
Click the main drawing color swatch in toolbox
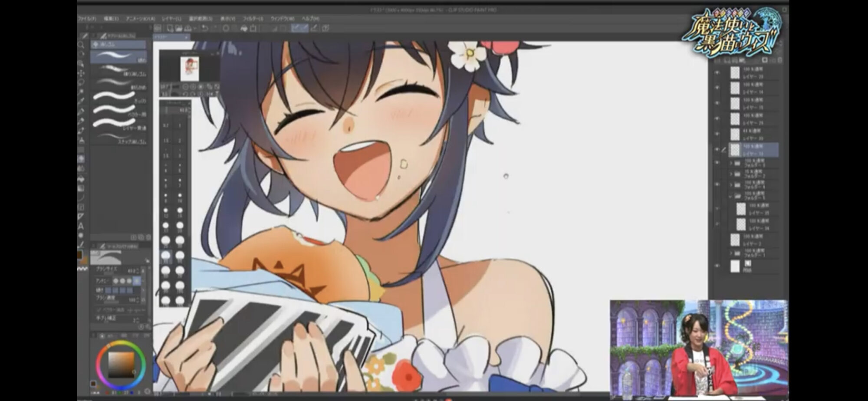(80, 255)
